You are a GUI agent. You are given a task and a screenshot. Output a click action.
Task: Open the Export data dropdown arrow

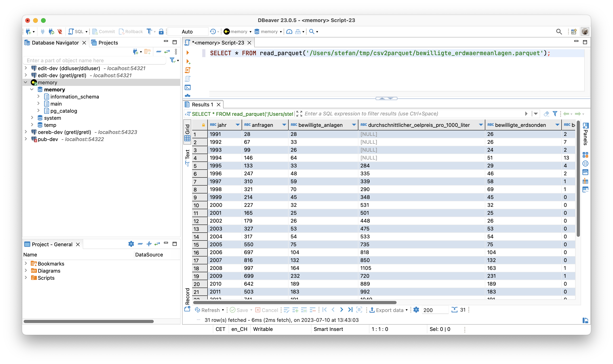point(407,310)
